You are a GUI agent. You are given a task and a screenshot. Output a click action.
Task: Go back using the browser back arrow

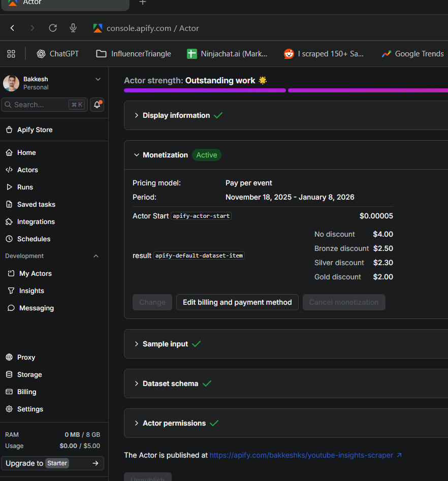pyautogui.click(x=12, y=28)
